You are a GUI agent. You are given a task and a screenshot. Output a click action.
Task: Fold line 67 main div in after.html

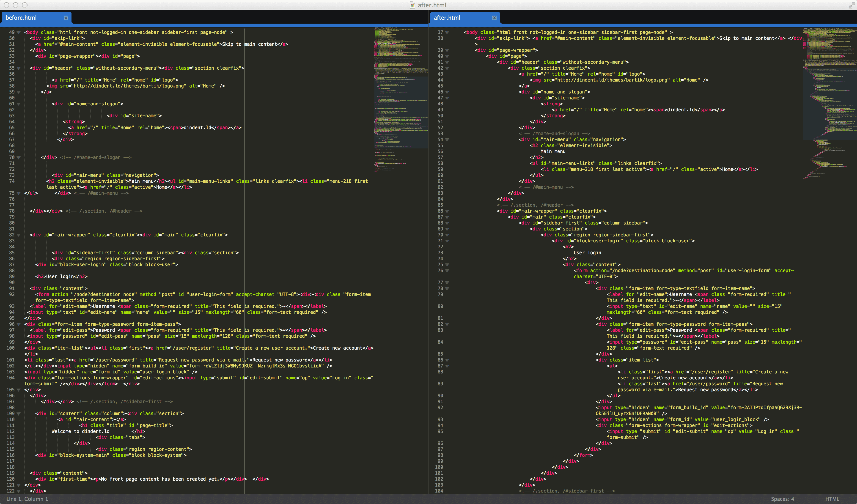pos(447,217)
